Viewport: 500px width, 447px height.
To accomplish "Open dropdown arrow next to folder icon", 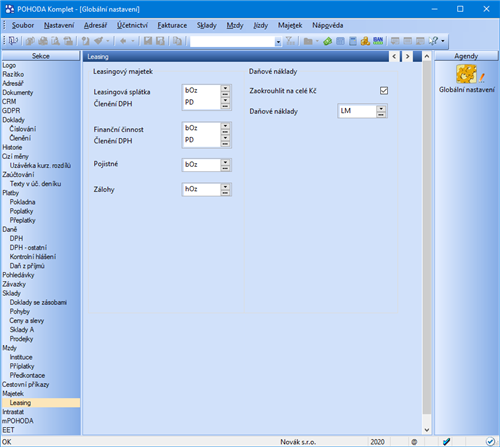I will (x=317, y=41).
